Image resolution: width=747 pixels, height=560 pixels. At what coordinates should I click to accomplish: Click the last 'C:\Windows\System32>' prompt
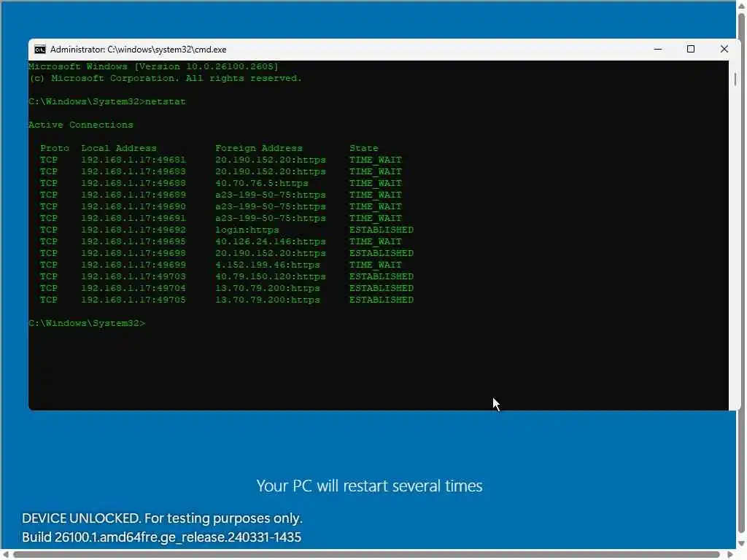pyautogui.click(x=88, y=323)
